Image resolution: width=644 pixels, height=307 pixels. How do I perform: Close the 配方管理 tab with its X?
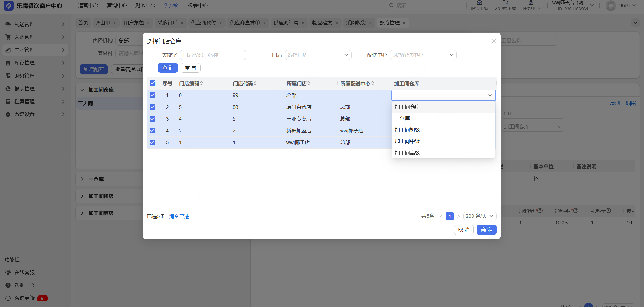(x=404, y=23)
